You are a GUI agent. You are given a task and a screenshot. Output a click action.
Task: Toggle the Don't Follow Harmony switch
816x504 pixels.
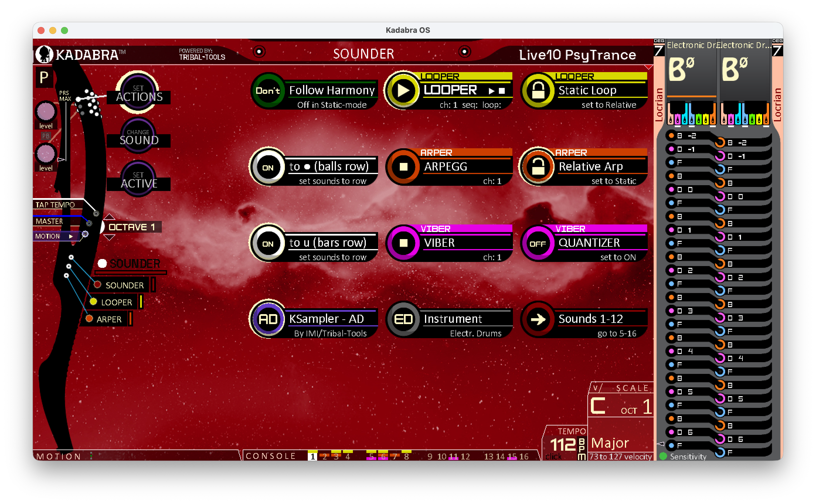[268, 90]
